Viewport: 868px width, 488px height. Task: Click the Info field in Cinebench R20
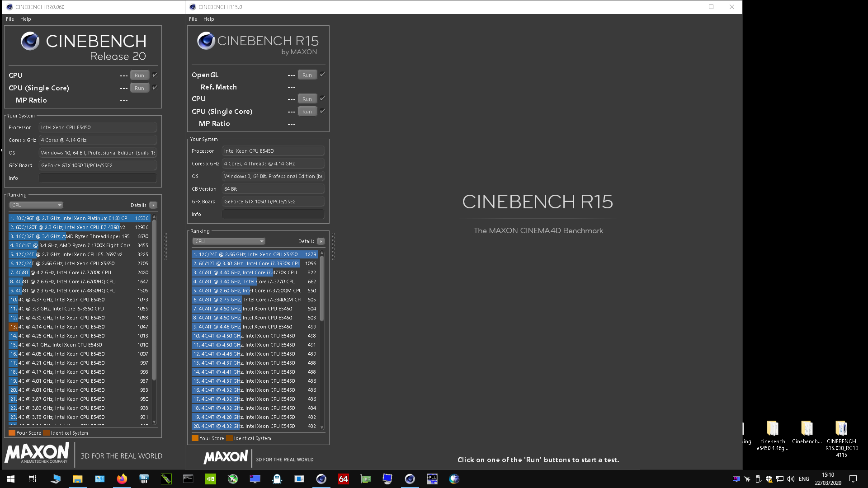(x=98, y=178)
